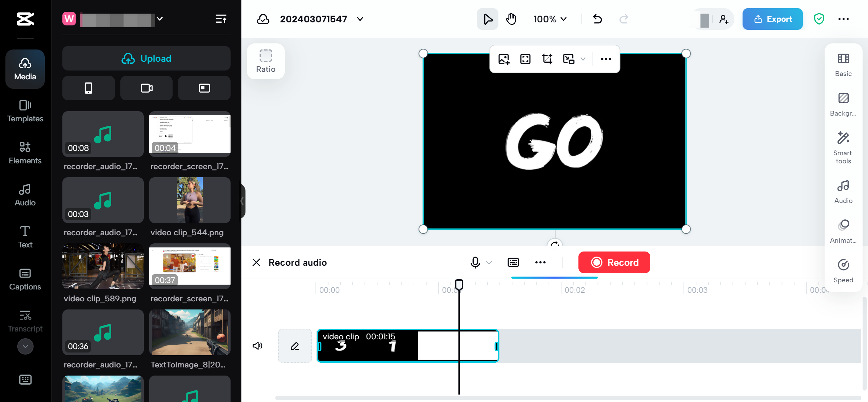This screenshot has height=402, width=868.
Task: Open the Captions tab
Action: (25, 279)
